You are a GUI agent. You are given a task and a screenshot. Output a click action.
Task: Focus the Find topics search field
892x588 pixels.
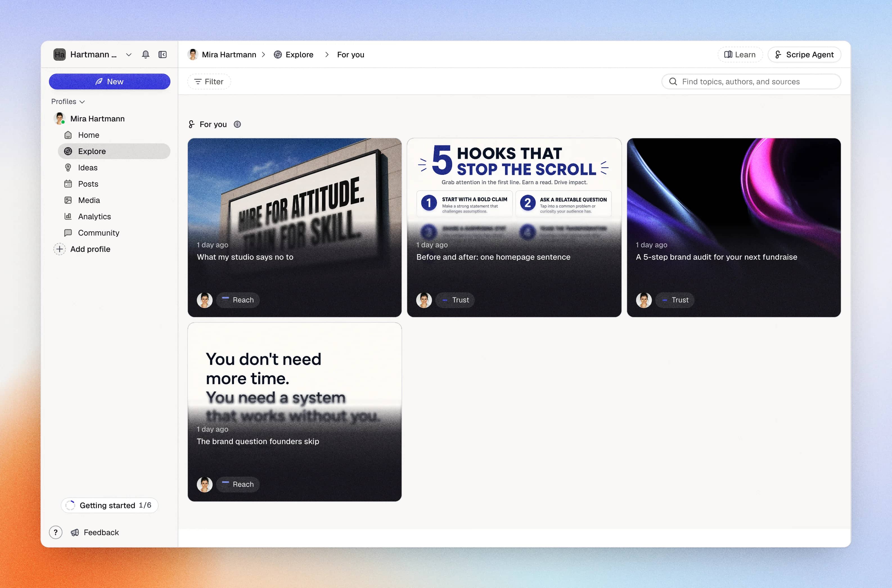coord(751,82)
